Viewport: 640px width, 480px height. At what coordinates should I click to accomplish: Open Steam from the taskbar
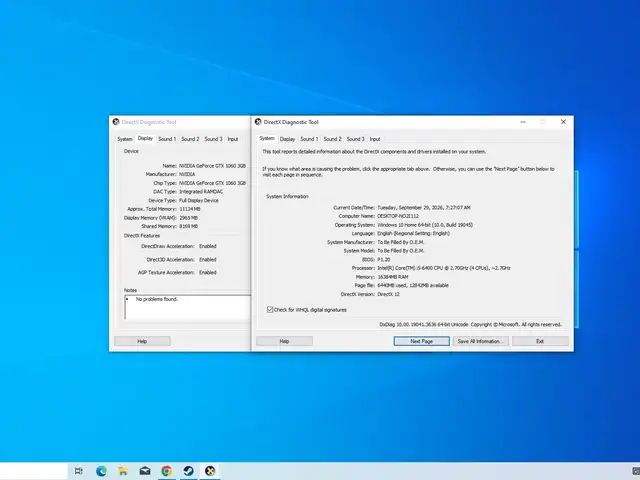188,471
